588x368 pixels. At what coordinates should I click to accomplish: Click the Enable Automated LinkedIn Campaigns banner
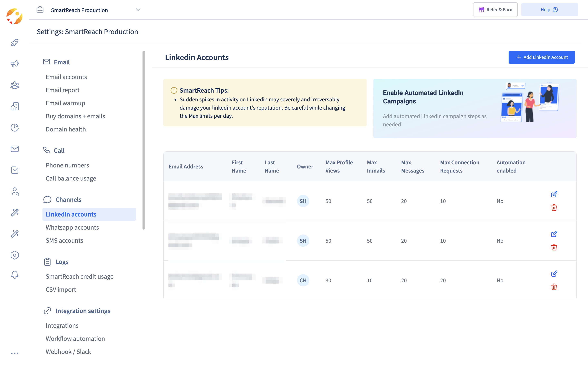coord(474,109)
